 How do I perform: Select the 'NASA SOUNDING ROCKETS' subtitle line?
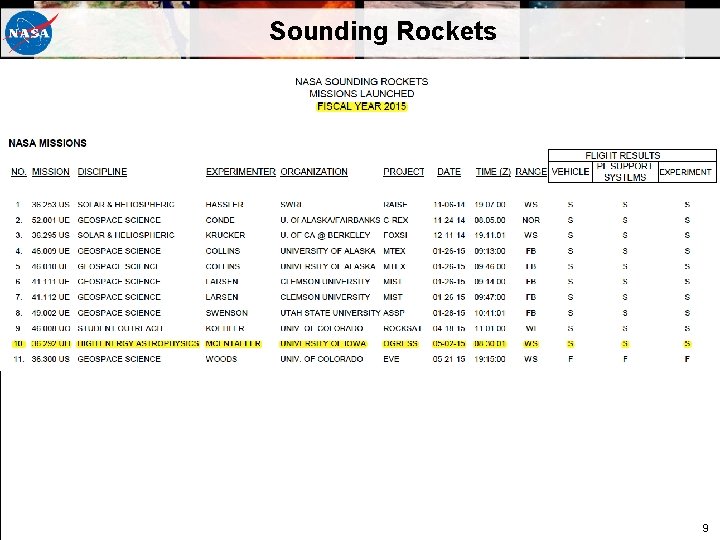(x=362, y=82)
